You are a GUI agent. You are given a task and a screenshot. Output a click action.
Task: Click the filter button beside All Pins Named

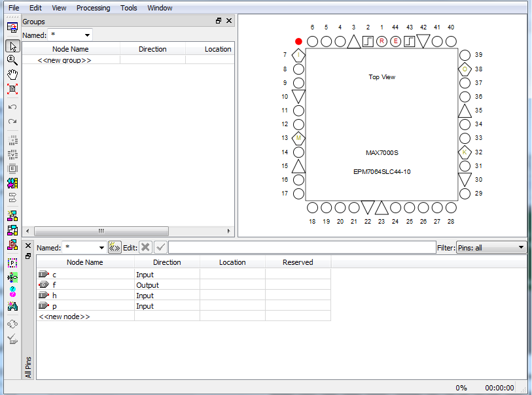[x=115, y=247]
